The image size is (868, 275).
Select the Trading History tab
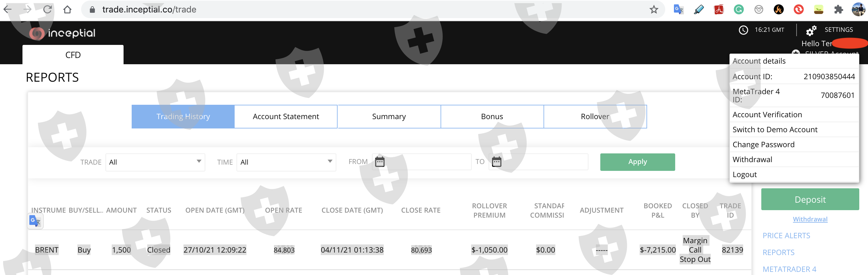tap(183, 117)
